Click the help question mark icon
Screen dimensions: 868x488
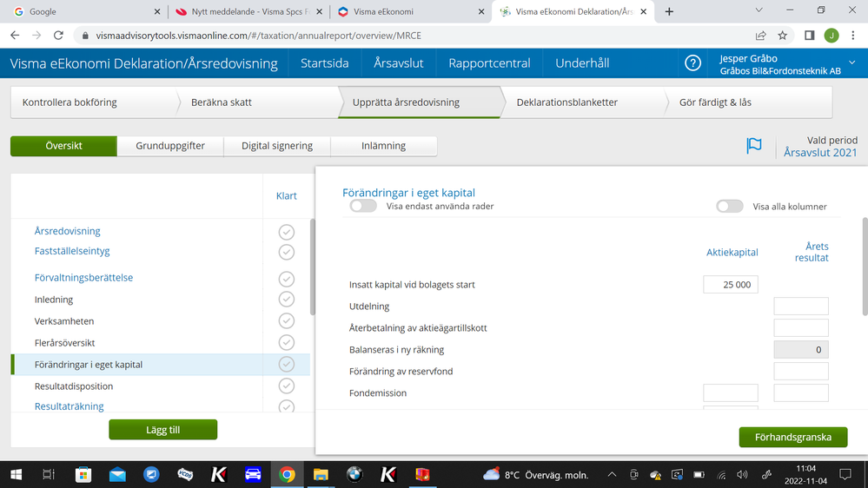click(692, 63)
